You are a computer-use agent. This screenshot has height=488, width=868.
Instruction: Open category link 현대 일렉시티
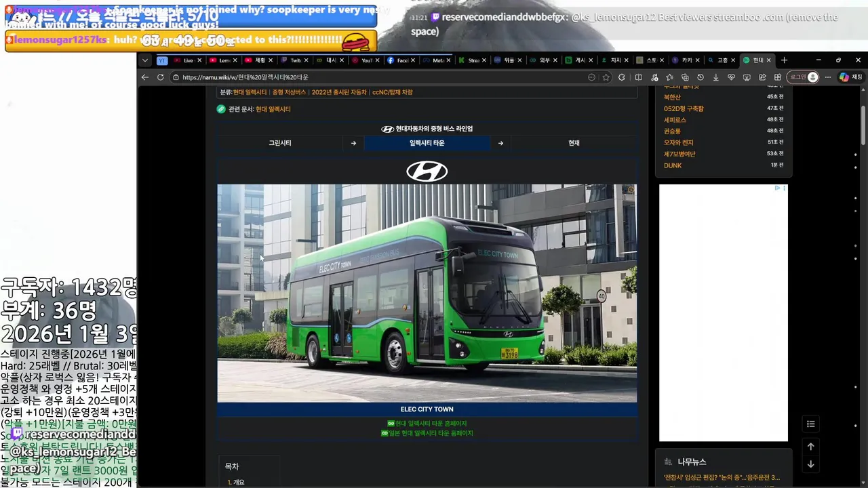(250, 92)
